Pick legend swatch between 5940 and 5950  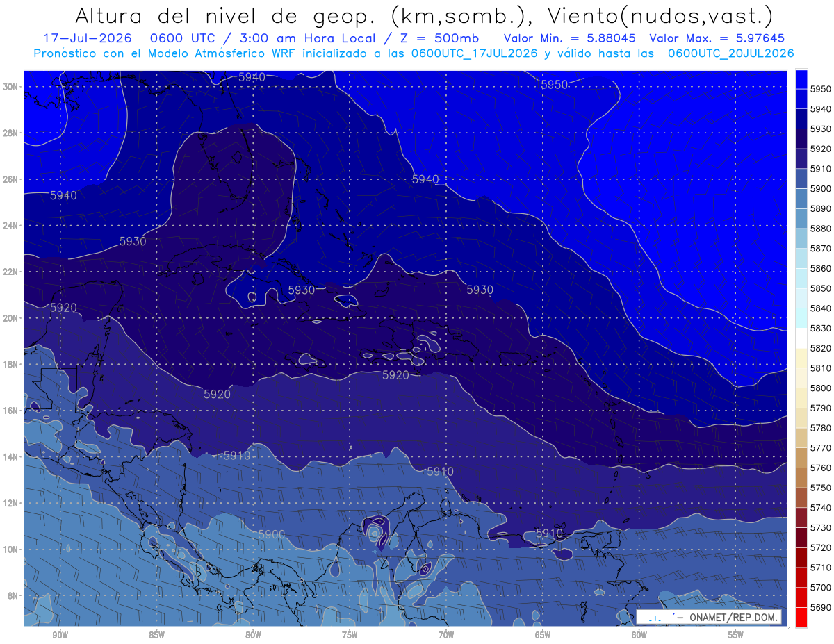click(801, 99)
